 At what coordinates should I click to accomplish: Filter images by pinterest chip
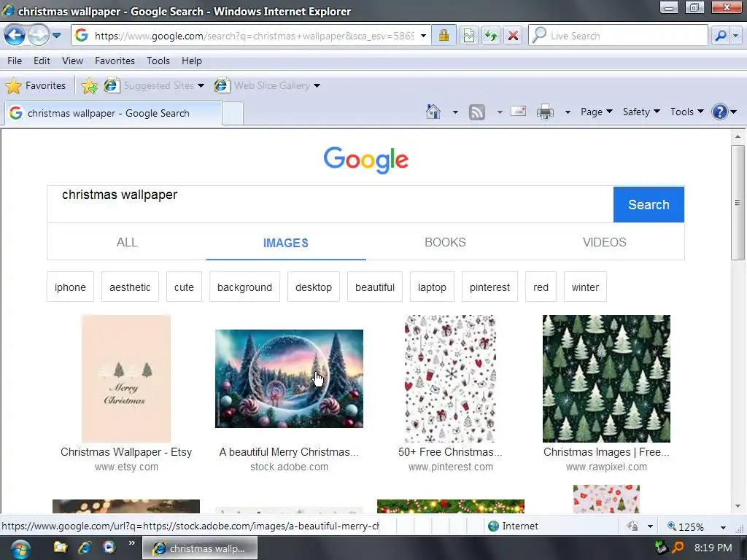[489, 287]
